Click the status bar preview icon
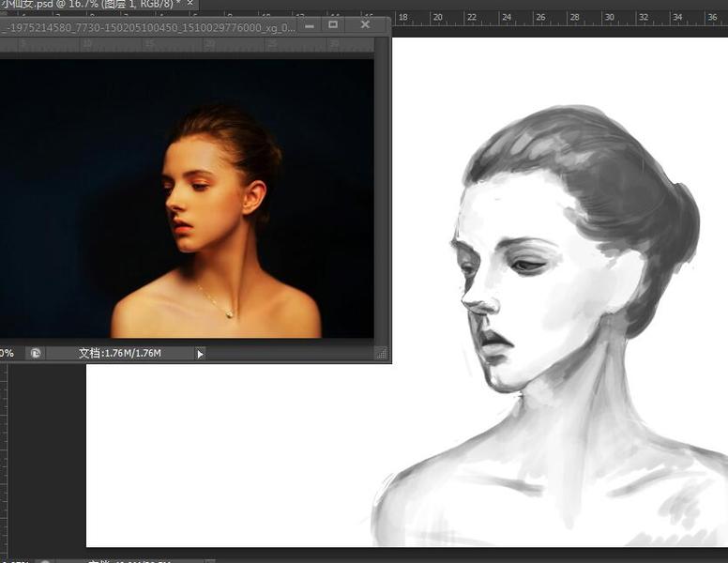 pos(35,354)
